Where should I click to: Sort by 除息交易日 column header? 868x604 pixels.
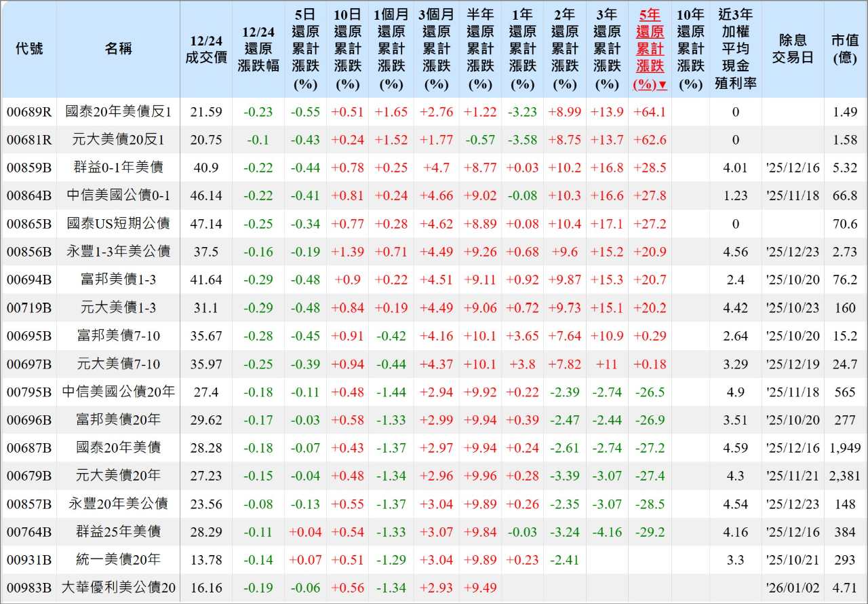click(793, 50)
